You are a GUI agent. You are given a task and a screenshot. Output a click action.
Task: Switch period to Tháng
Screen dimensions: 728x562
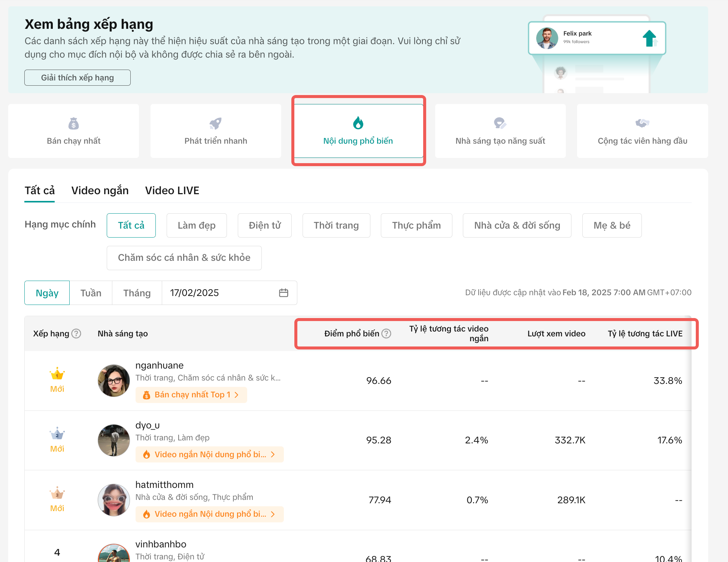[x=137, y=293]
